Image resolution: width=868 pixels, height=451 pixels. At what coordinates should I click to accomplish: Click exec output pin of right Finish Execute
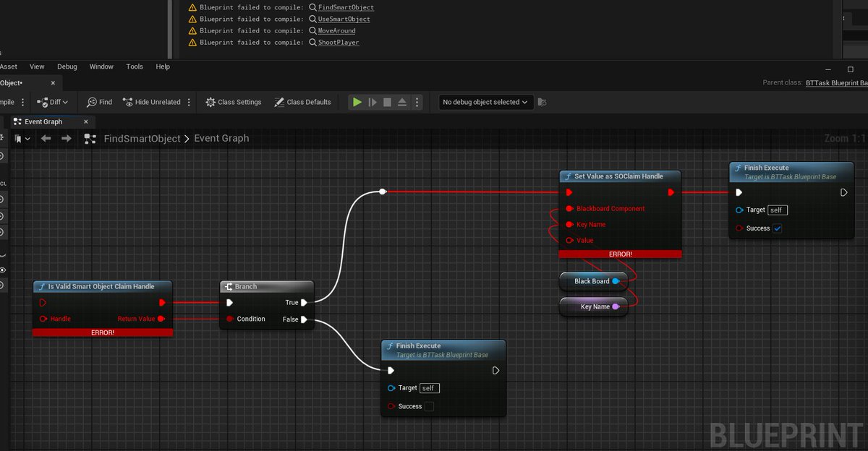point(843,192)
